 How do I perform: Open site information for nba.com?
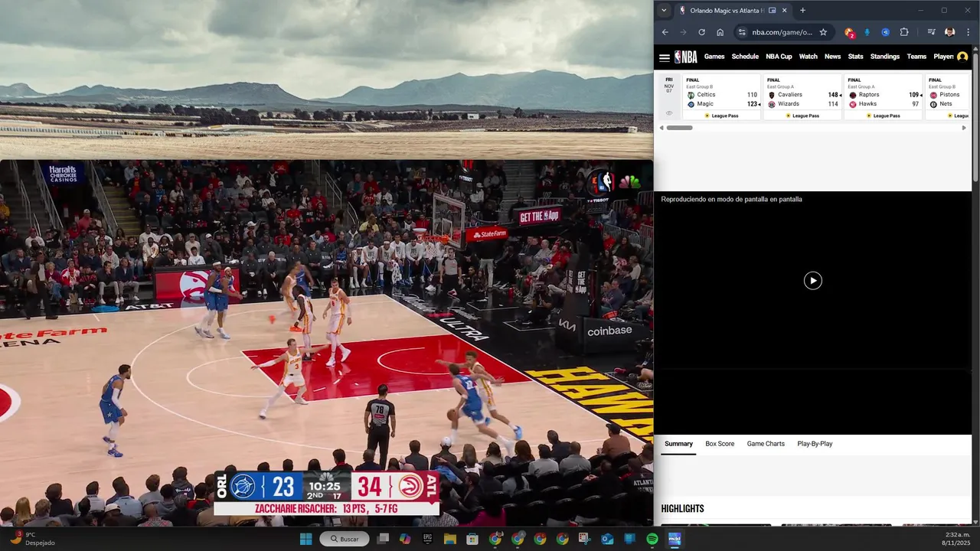(741, 32)
